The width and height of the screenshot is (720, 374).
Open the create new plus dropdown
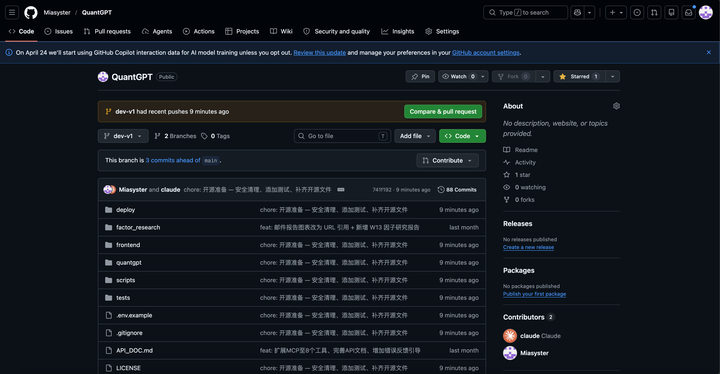pos(616,12)
